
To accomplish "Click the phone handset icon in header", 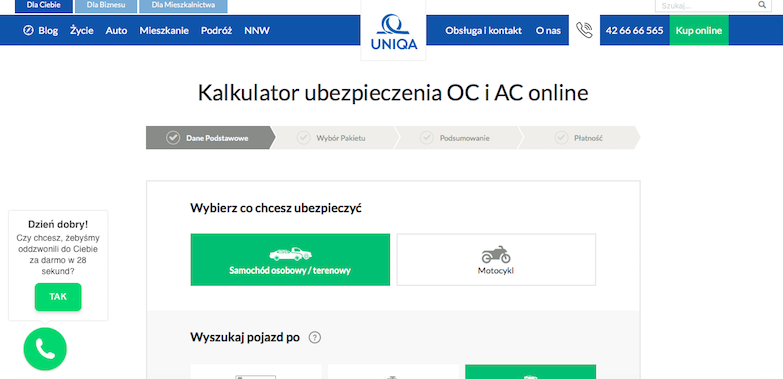I will tap(584, 30).
